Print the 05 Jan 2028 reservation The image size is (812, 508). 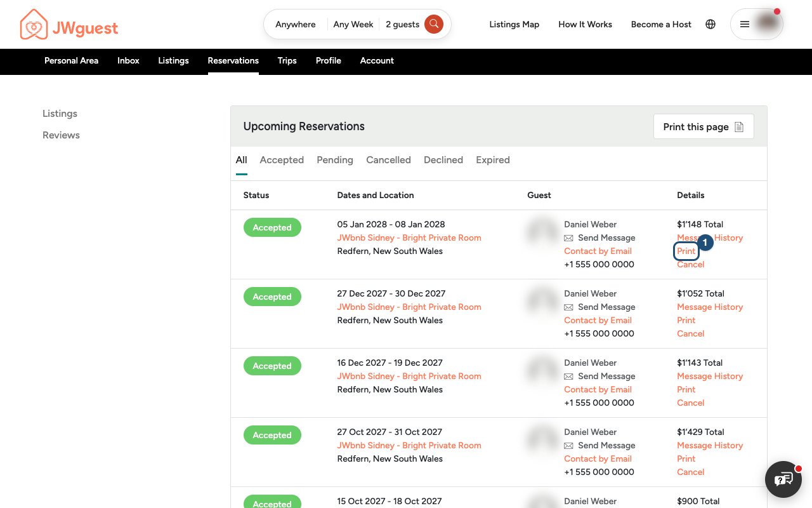coord(686,251)
